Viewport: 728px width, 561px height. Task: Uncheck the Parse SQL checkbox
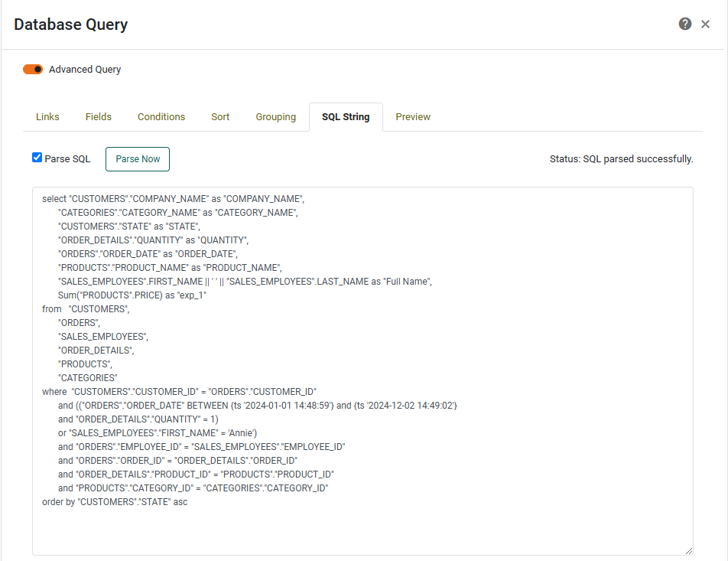coord(37,158)
